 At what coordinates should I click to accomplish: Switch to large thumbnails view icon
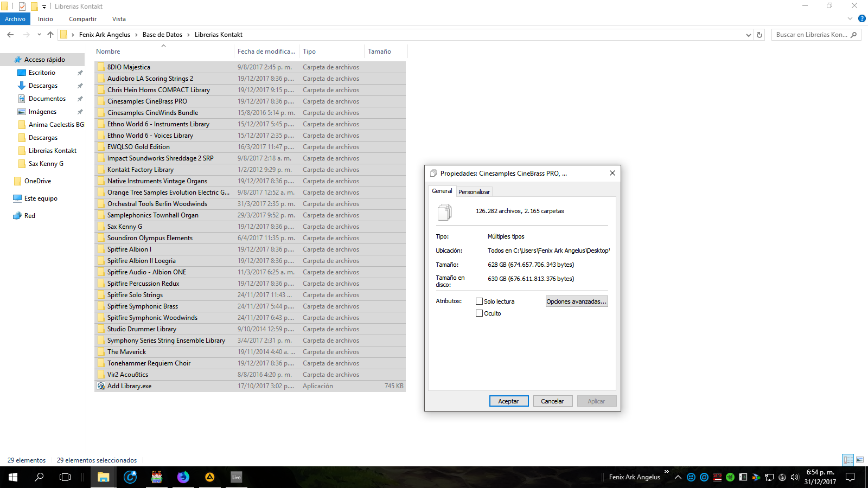[860, 460]
